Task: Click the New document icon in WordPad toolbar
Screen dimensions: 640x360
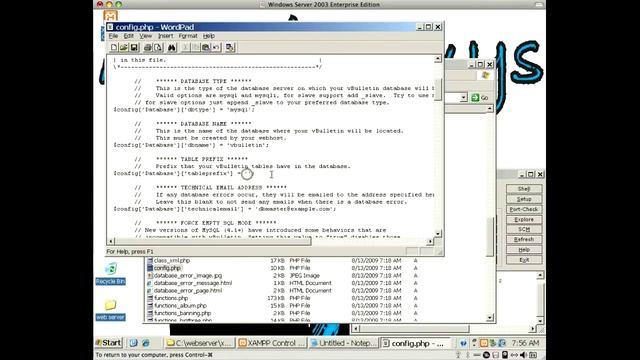Action: (x=114, y=47)
